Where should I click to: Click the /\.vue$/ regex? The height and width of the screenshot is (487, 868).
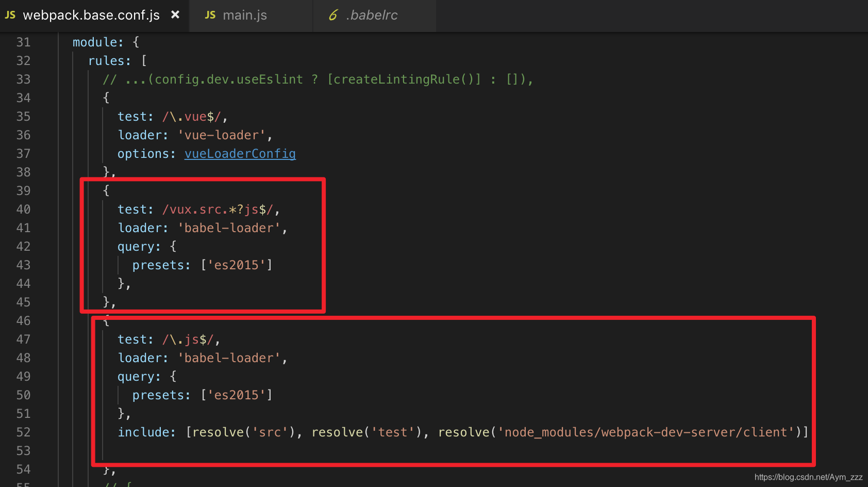tap(192, 117)
